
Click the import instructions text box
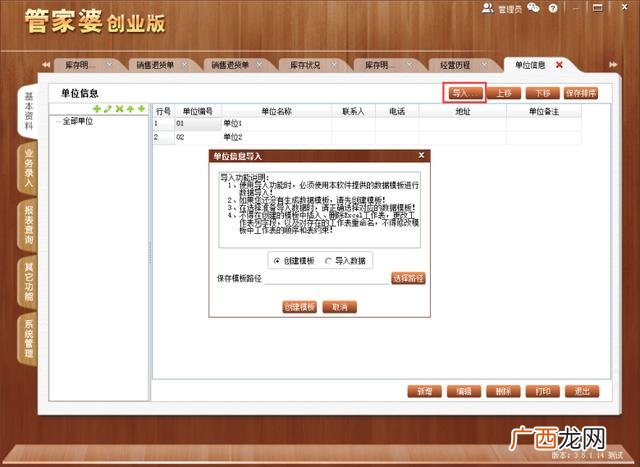tap(320, 210)
